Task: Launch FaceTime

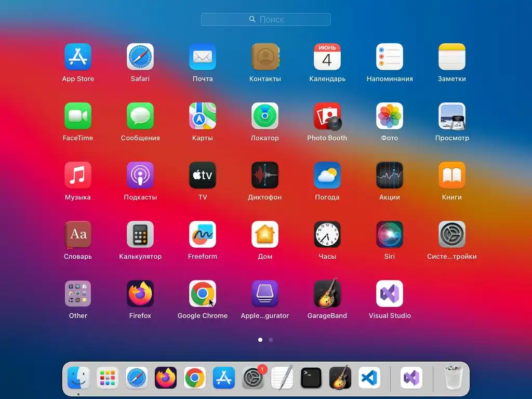Action: point(78,116)
